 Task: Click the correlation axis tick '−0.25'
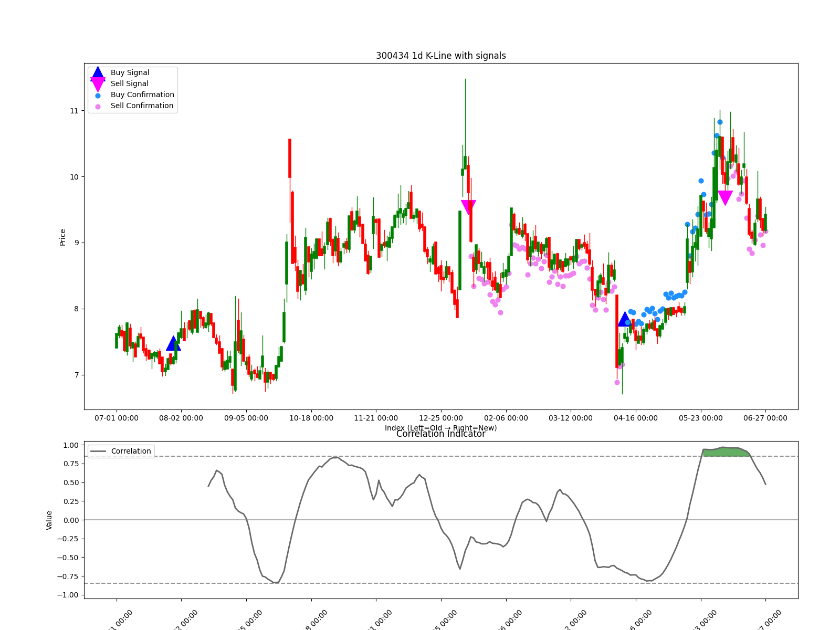pyautogui.click(x=68, y=539)
